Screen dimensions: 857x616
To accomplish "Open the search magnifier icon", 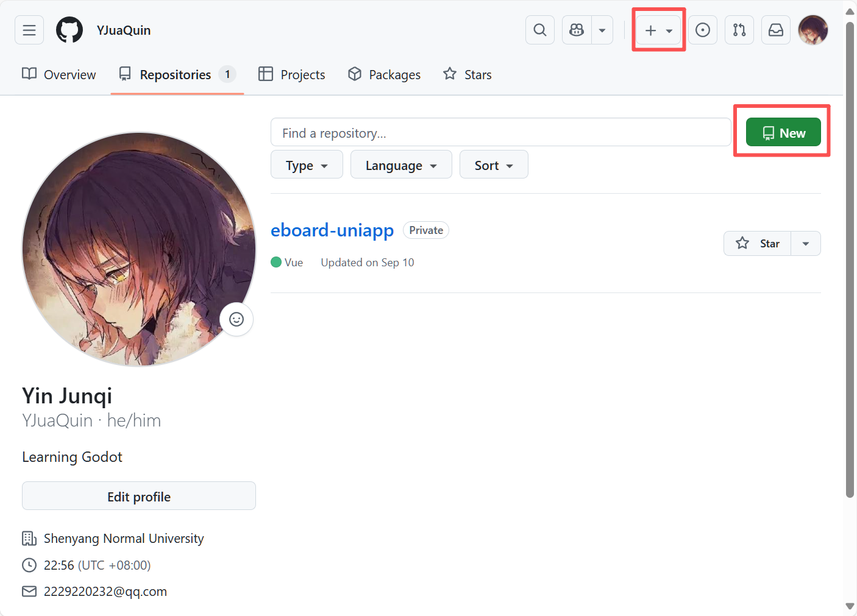I will point(539,30).
